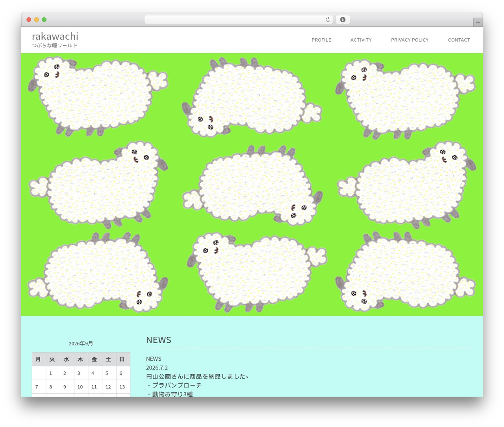Click the calendar caption 2026年9月
This screenshot has width=504, height=427.
[81, 343]
